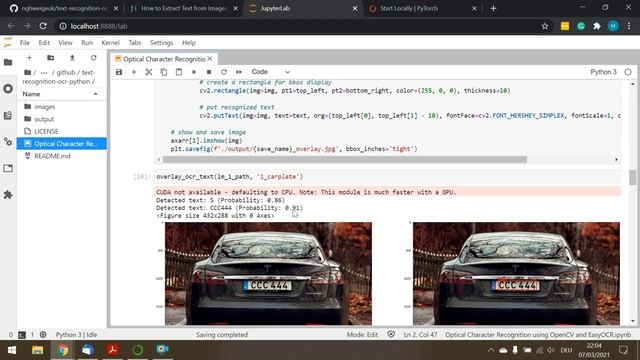Open the Extension Manager puzzle icon
Image resolution: width=640 pixels, height=360 pixels.
click(8, 195)
